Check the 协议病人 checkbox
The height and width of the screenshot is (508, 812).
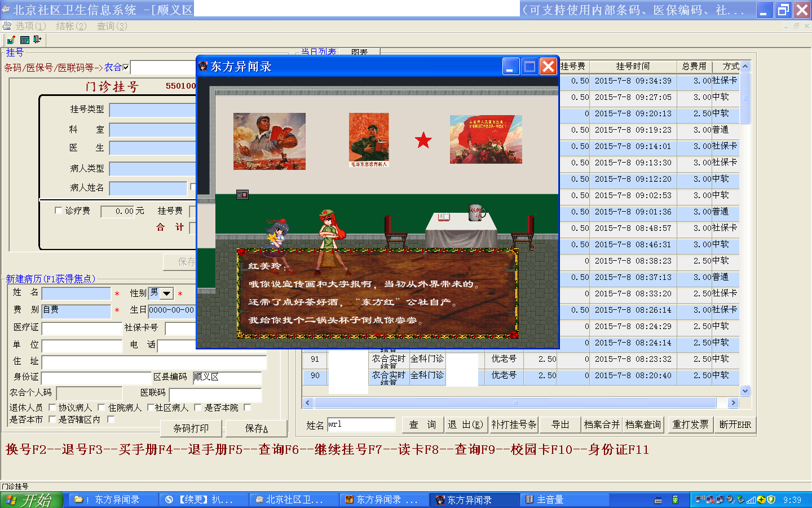pyautogui.click(x=101, y=407)
